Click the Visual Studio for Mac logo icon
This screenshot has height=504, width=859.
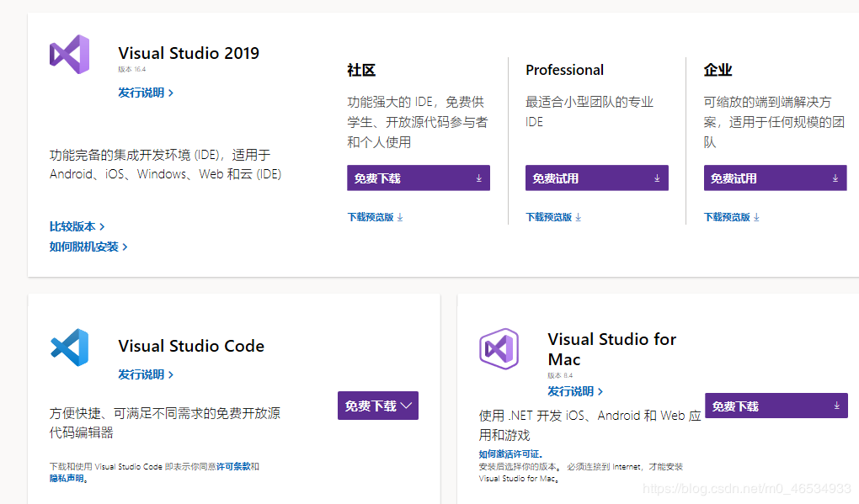[x=499, y=348]
